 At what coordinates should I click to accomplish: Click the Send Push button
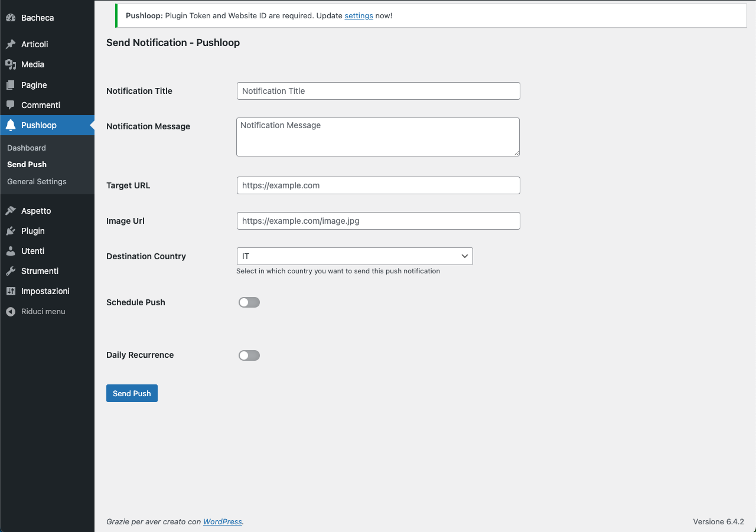[132, 393]
